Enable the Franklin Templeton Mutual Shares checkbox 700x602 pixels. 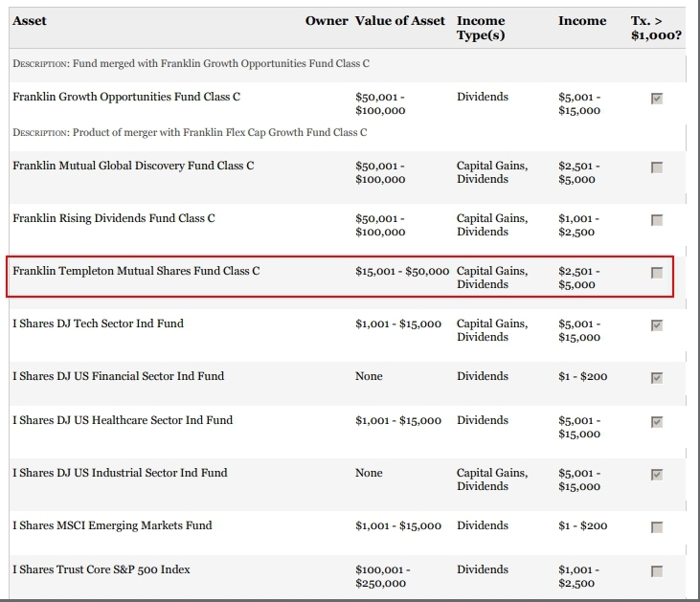click(656, 273)
